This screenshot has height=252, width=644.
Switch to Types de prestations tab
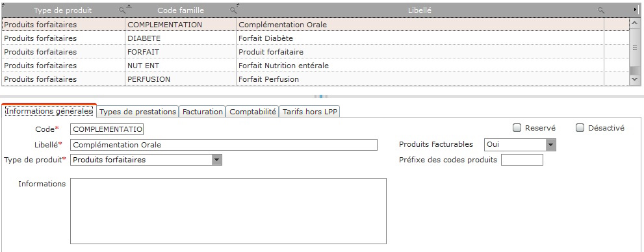tap(138, 112)
